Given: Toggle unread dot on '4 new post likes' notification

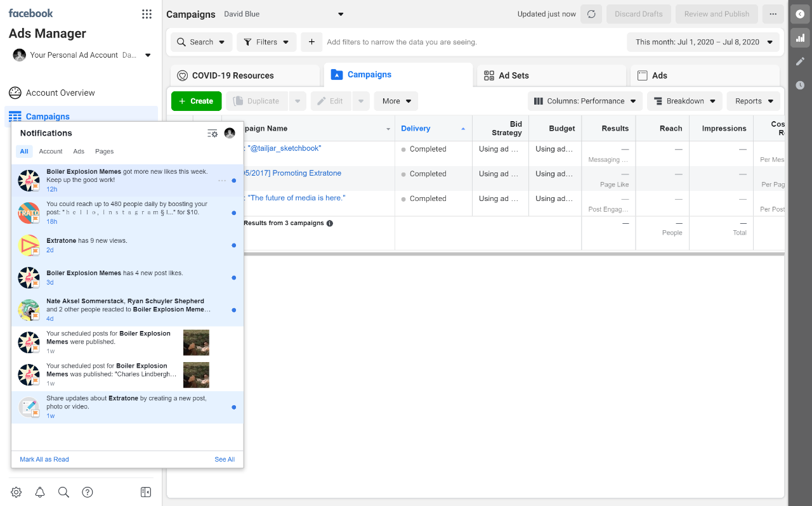Looking at the screenshot, I should [x=234, y=278].
